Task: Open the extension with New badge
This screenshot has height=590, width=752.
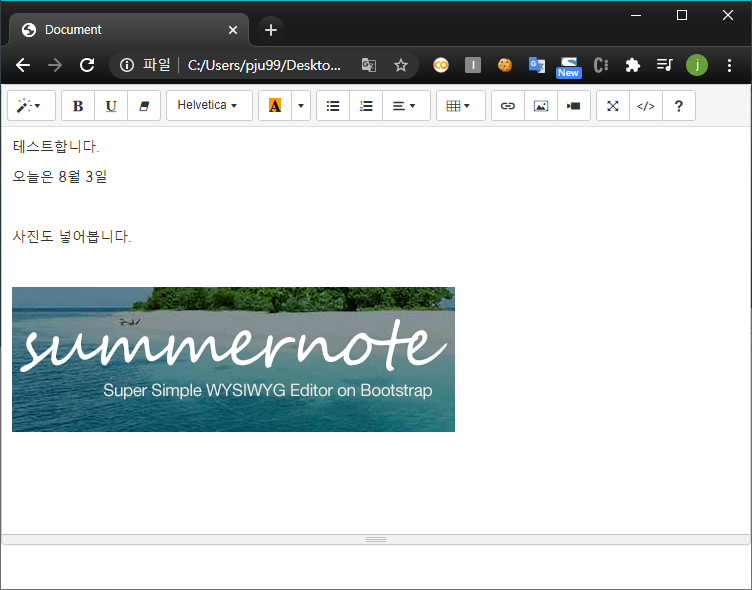Action: (569, 67)
